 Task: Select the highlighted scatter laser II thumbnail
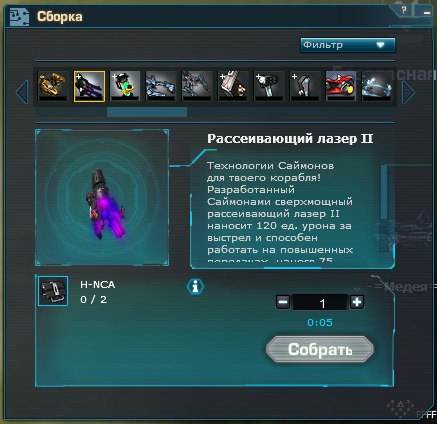[x=89, y=86]
